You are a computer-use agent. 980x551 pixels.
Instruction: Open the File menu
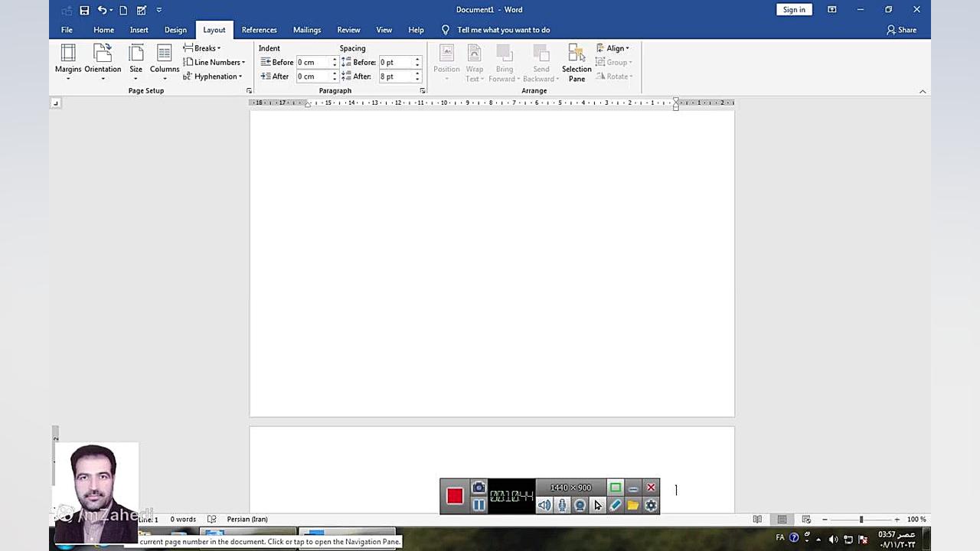click(x=67, y=30)
